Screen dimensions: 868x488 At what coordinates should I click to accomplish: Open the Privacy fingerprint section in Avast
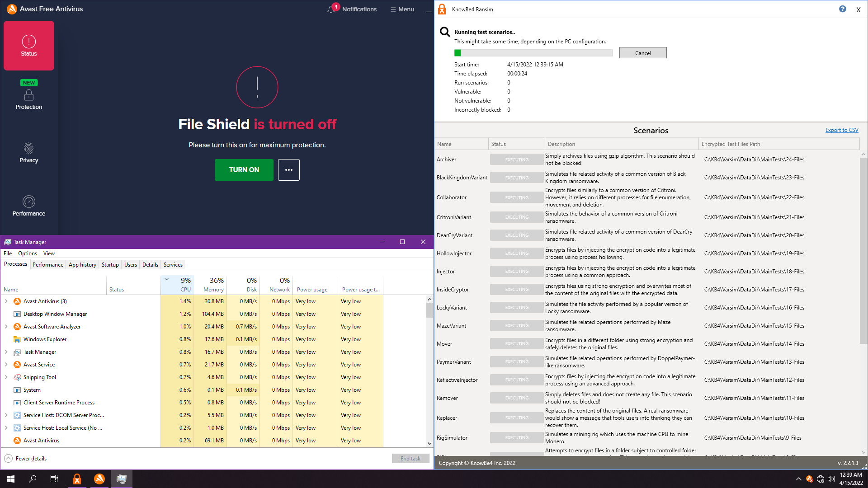click(29, 153)
